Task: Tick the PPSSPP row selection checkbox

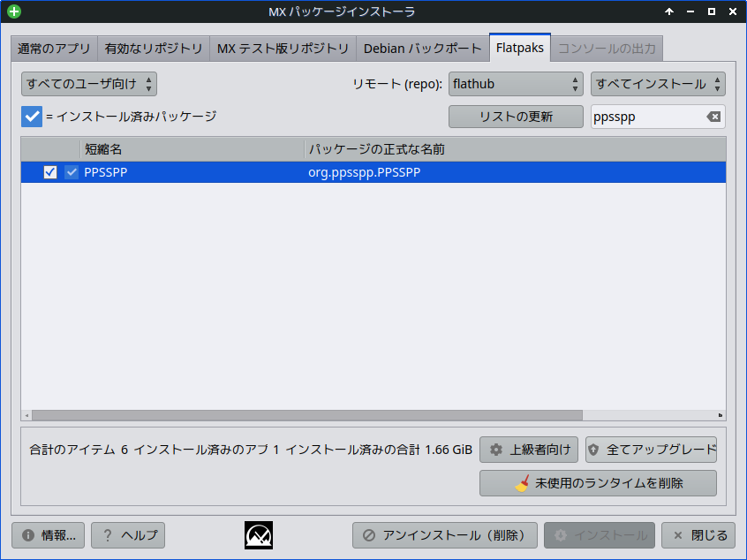Action: (50, 172)
